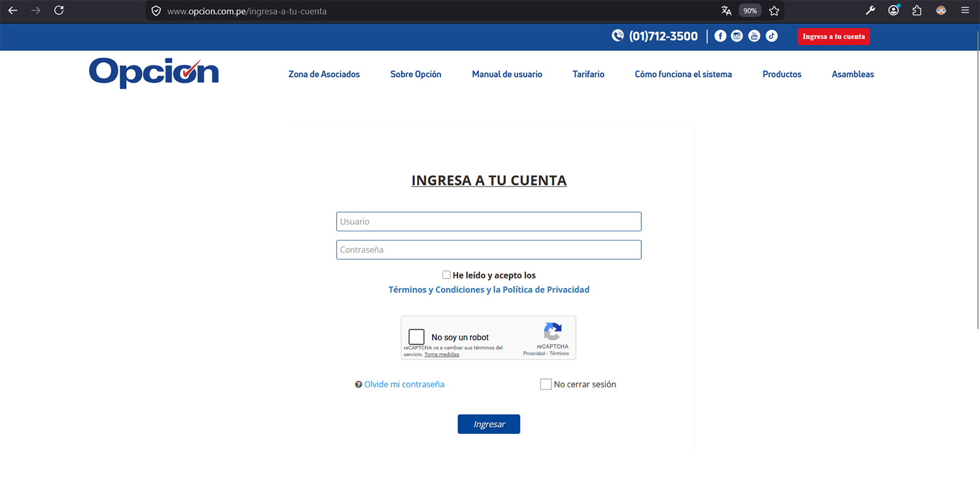Open the extensions puzzle icon
The width and height of the screenshot is (980, 484).
[x=917, y=10]
